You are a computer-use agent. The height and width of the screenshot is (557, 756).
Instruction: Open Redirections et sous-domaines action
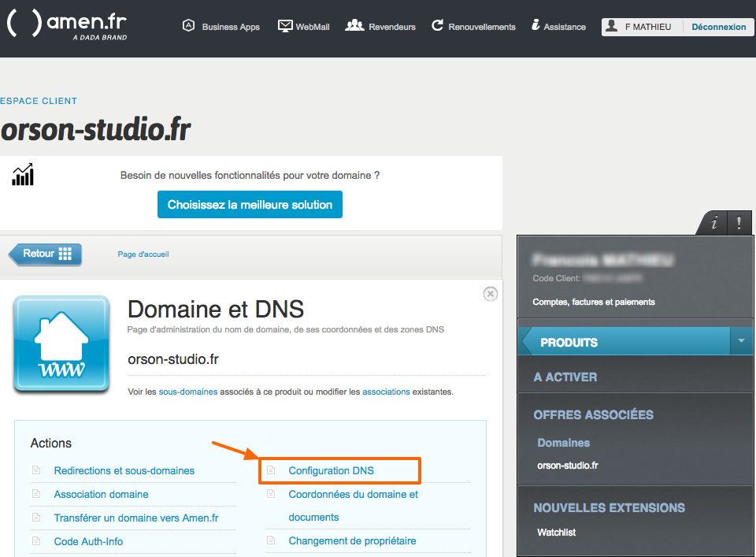click(x=124, y=470)
